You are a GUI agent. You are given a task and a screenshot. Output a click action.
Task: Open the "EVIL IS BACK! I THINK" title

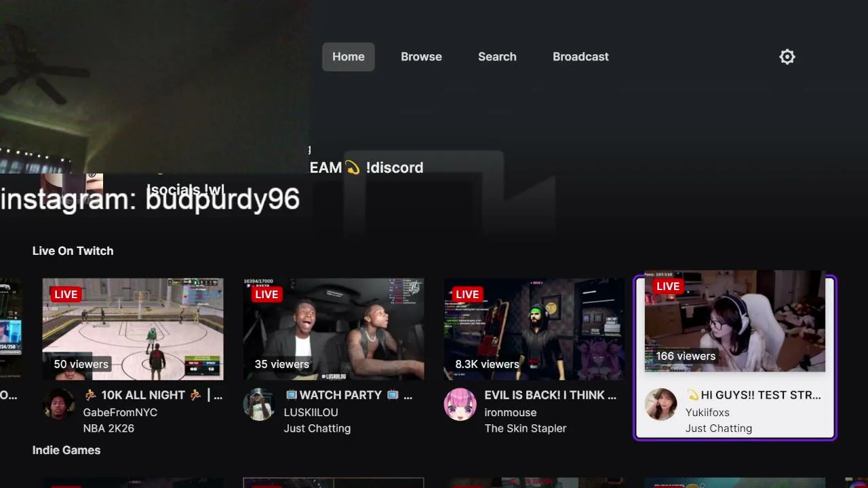551,395
